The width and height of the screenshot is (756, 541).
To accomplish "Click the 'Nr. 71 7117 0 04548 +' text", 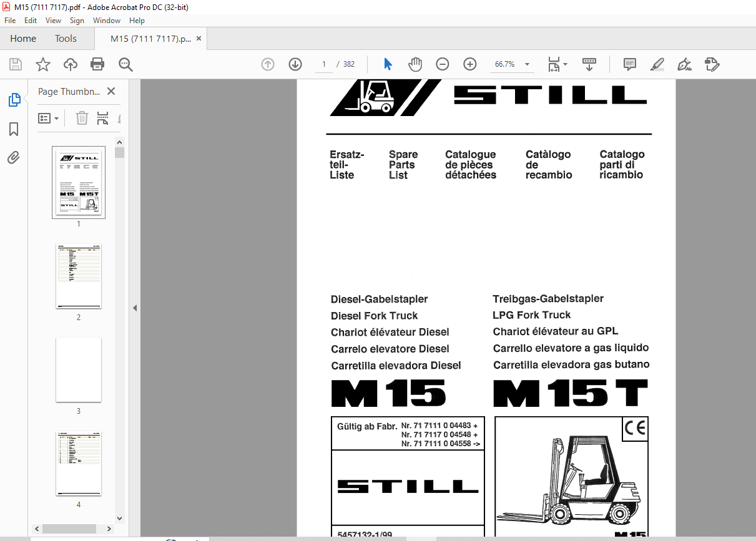I will 439,435.
